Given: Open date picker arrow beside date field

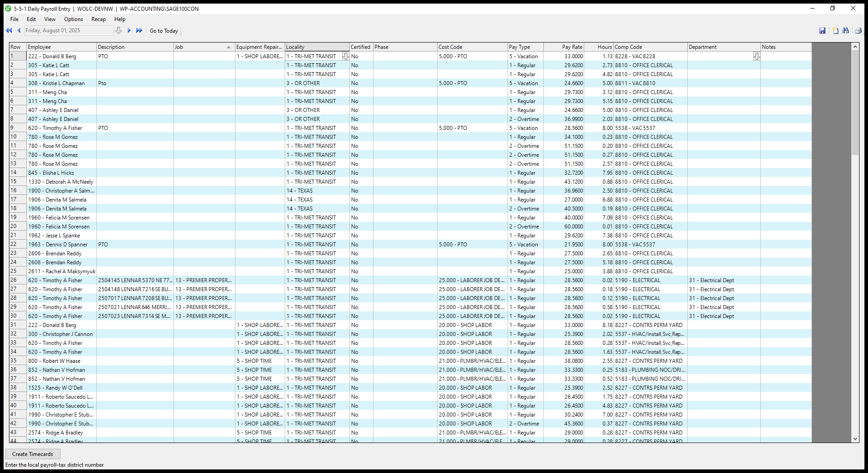Looking at the screenshot, I should pyautogui.click(x=118, y=30).
